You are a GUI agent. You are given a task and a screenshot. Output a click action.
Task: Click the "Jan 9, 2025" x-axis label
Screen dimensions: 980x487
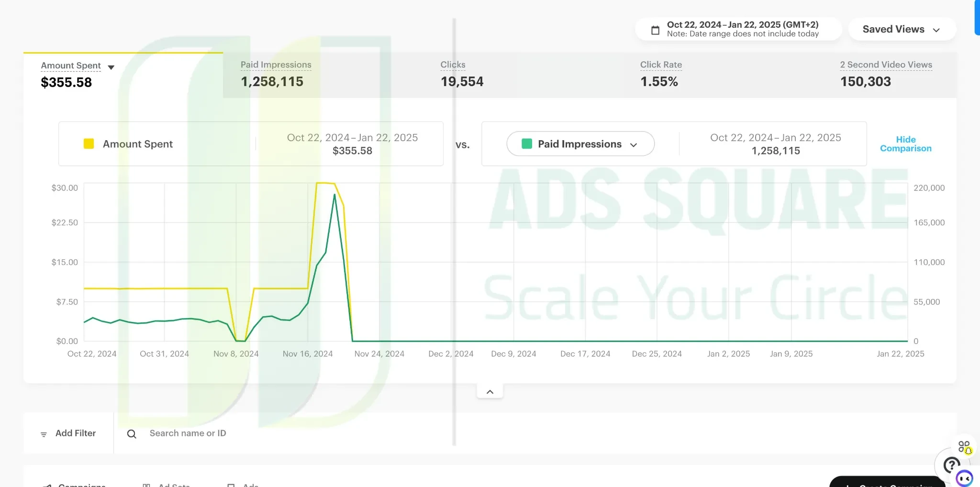[x=791, y=354]
